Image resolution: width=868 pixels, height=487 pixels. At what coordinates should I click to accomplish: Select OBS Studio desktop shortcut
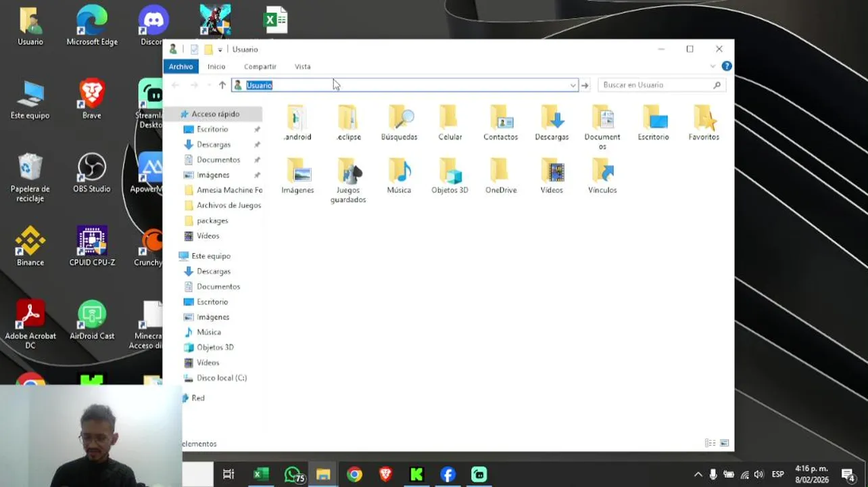click(92, 173)
